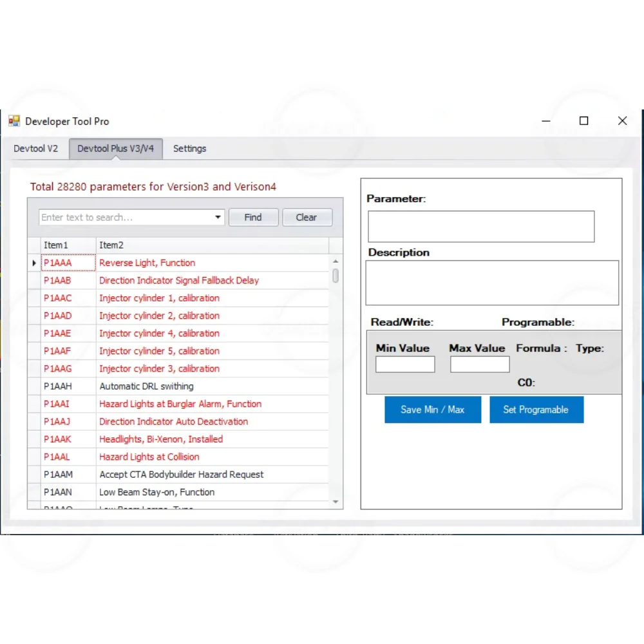The image size is (644, 644).
Task: Click the Set Programable button
Action: pyautogui.click(x=536, y=410)
